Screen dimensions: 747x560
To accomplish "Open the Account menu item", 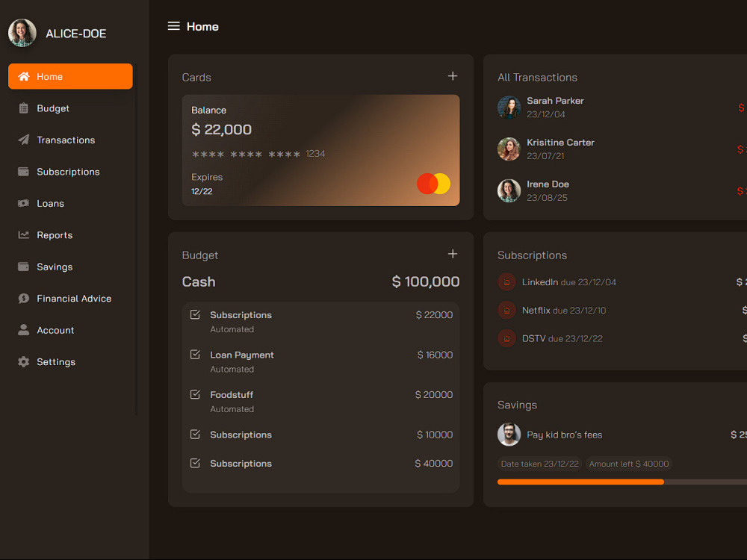I will (x=70, y=331).
